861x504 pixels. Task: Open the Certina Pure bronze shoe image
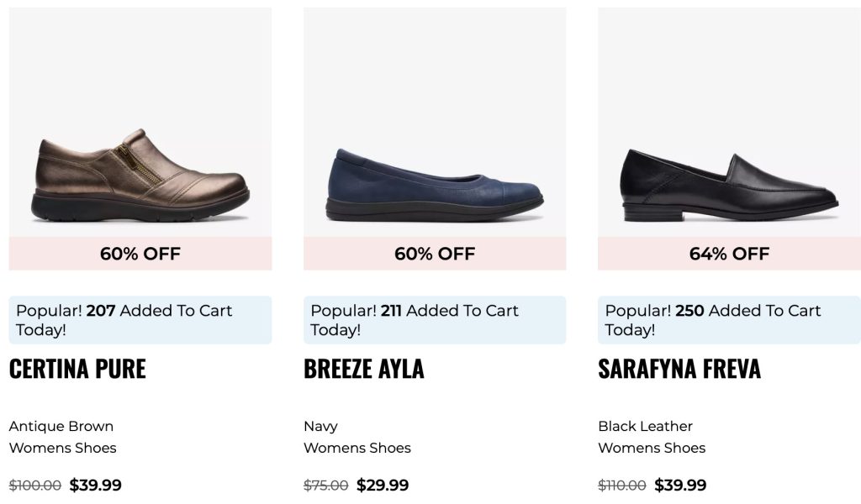140,176
